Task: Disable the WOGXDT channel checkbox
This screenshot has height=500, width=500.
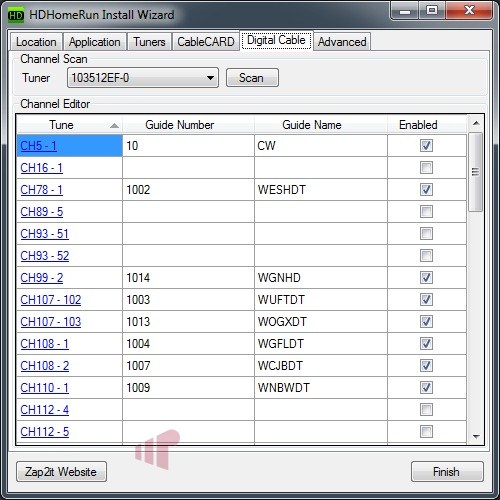Action: (x=426, y=322)
